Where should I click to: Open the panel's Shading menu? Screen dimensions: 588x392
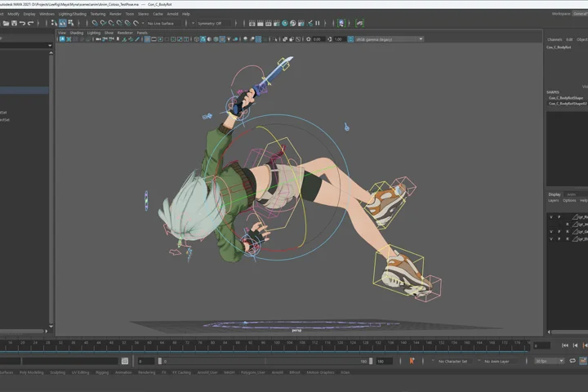click(x=77, y=33)
